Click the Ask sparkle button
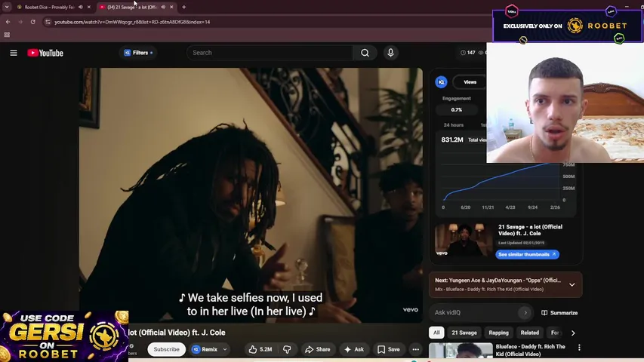Viewport: 644px width, 362px height. [x=354, y=349]
